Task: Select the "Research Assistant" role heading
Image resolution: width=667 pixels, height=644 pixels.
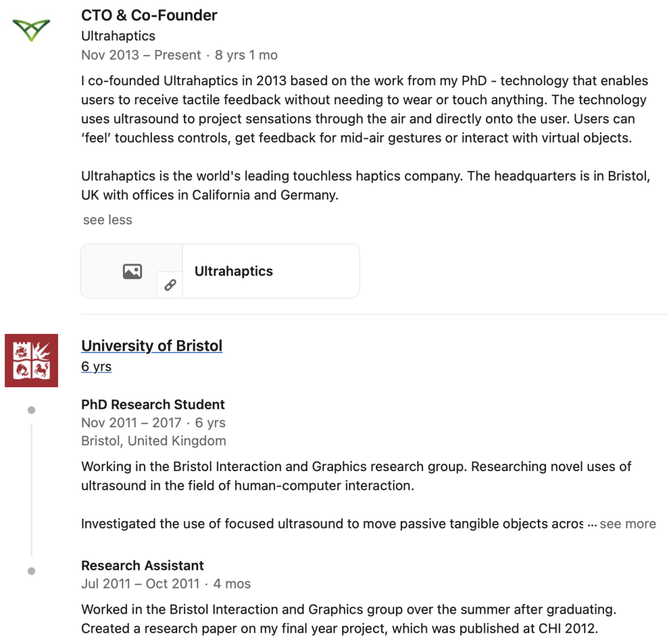Action: point(143,566)
